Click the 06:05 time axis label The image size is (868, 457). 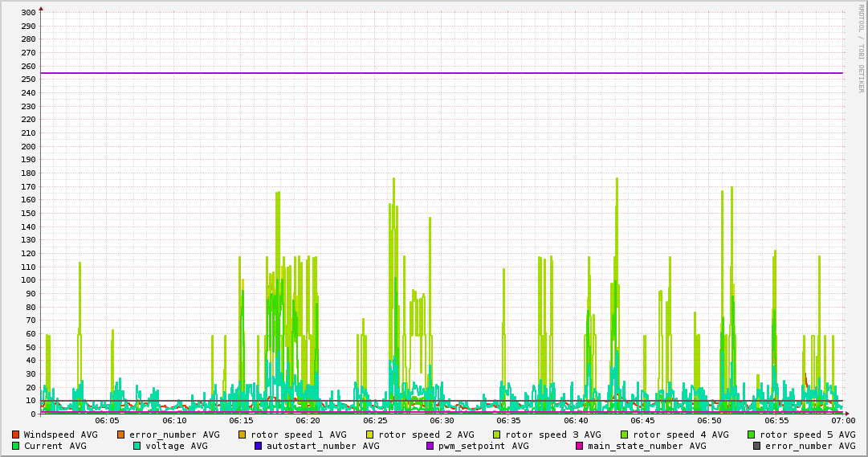click(x=108, y=421)
